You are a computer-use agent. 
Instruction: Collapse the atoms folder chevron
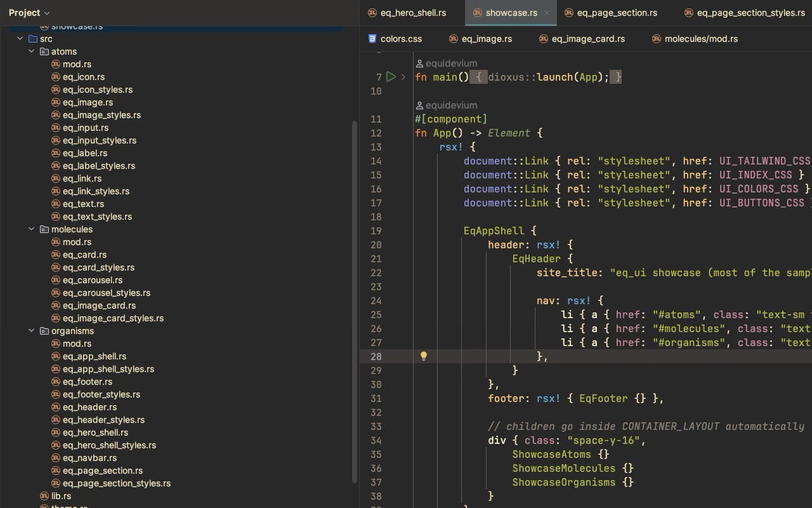point(31,51)
